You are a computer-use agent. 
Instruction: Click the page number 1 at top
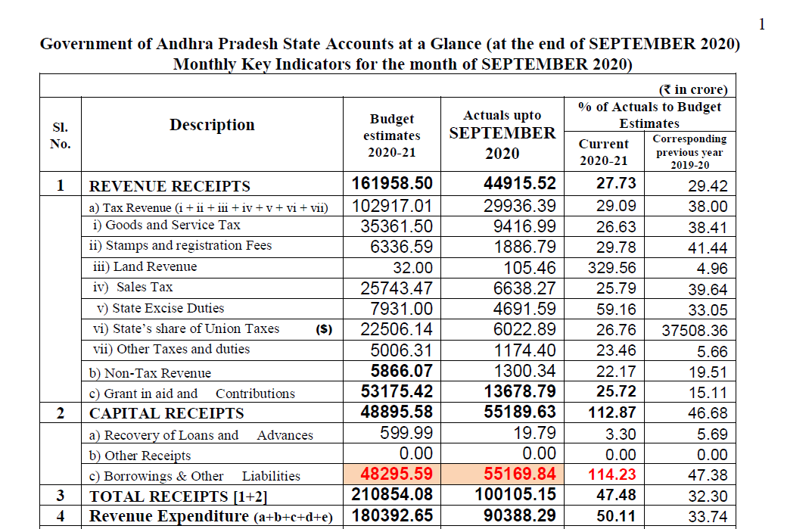tap(762, 24)
